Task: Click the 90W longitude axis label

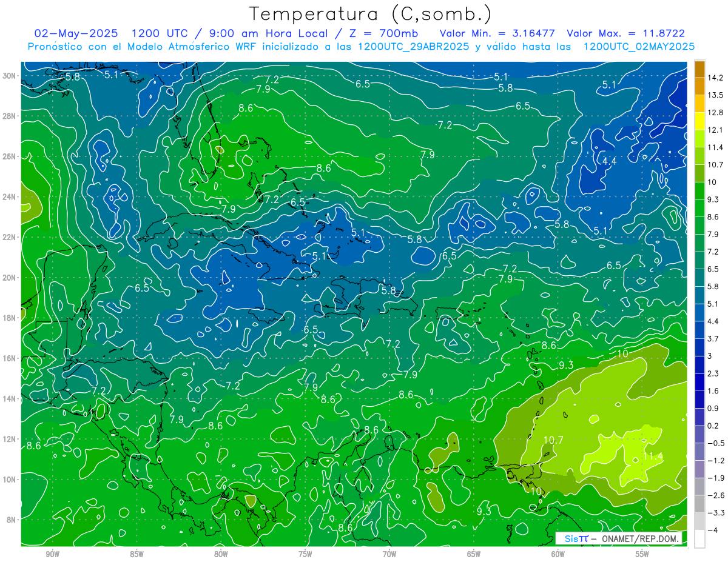Action: point(52,554)
